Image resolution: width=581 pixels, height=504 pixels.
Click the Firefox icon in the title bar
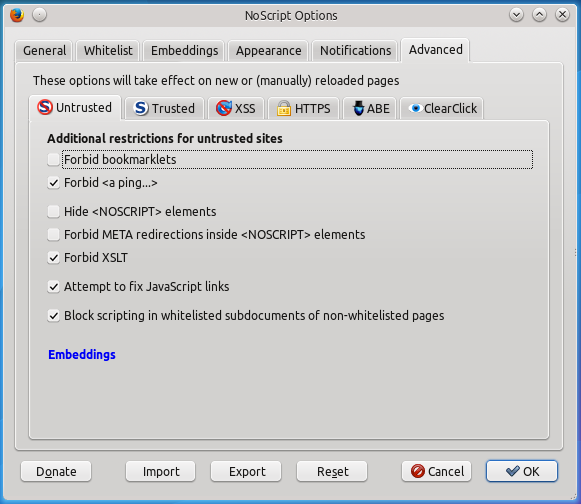tap(17, 15)
